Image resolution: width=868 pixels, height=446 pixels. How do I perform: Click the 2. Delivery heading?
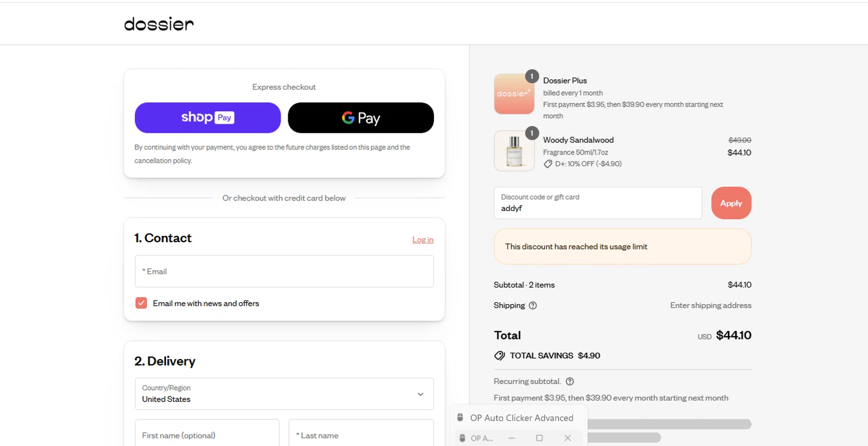point(165,361)
